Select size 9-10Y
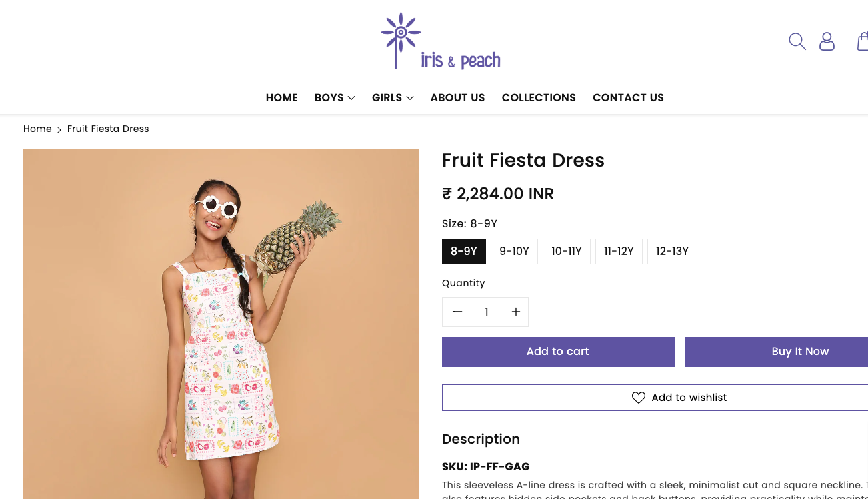The width and height of the screenshot is (868, 499). tap(514, 252)
